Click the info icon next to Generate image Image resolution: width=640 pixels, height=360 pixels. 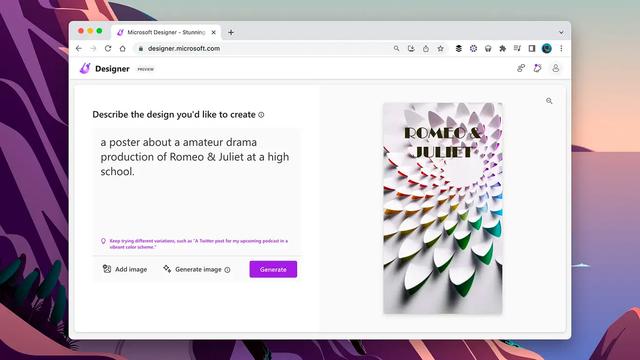coord(227,270)
